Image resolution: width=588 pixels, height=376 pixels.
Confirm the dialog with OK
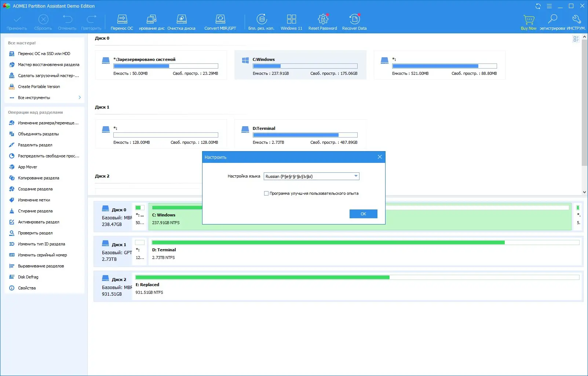pyautogui.click(x=363, y=214)
